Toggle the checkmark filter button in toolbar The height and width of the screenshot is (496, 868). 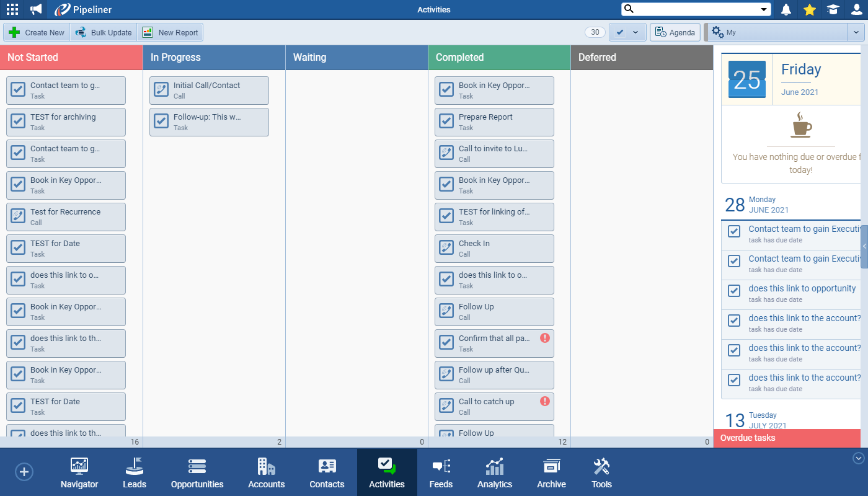coord(621,32)
